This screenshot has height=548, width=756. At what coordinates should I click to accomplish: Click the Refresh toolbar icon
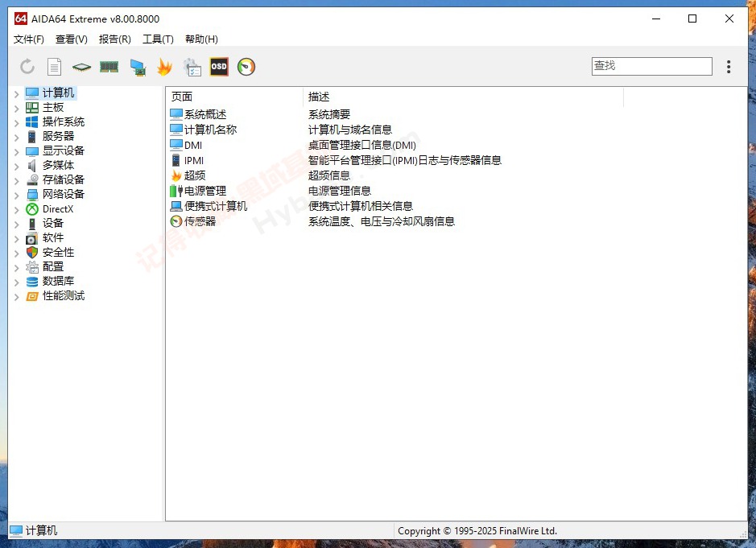click(x=28, y=67)
